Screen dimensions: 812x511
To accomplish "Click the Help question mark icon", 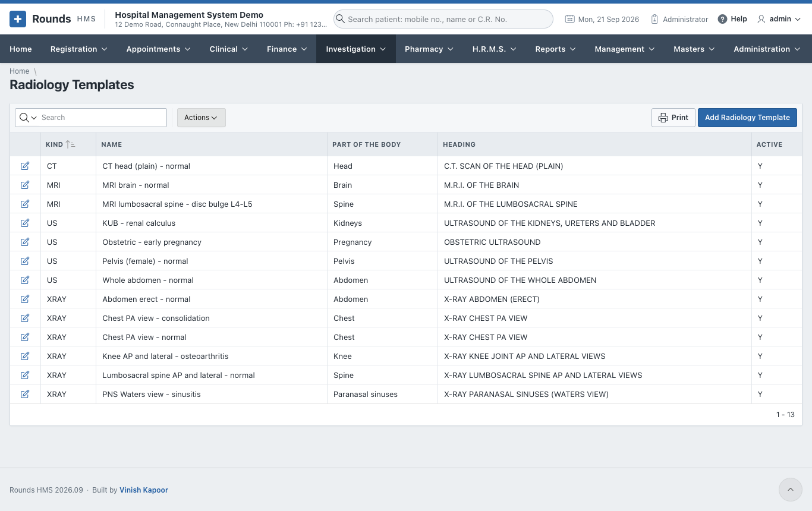I will click(x=722, y=19).
